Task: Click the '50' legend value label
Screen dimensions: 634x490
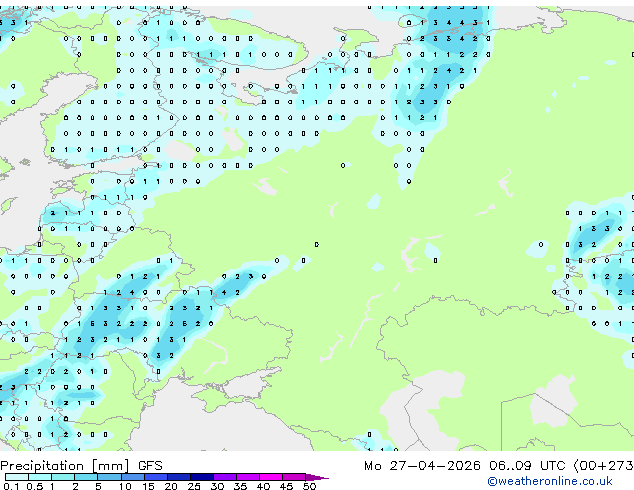Action: click(309, 486)
